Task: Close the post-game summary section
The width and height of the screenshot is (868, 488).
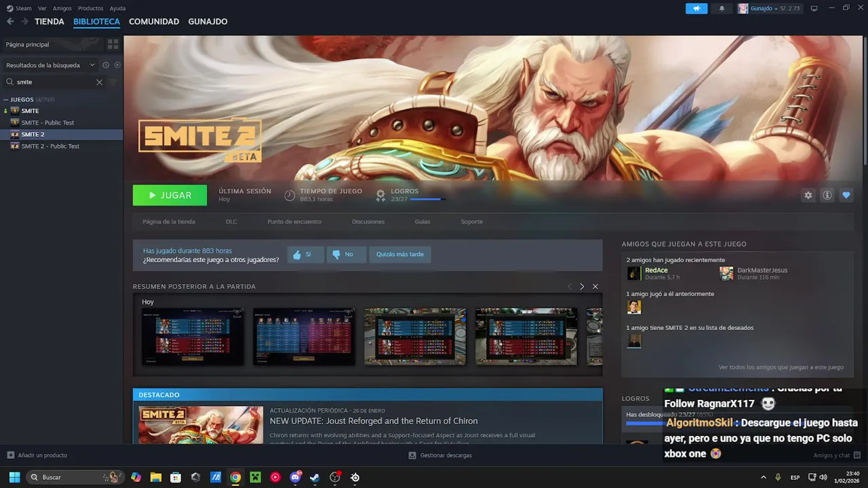Action: (x=595, y=287)
